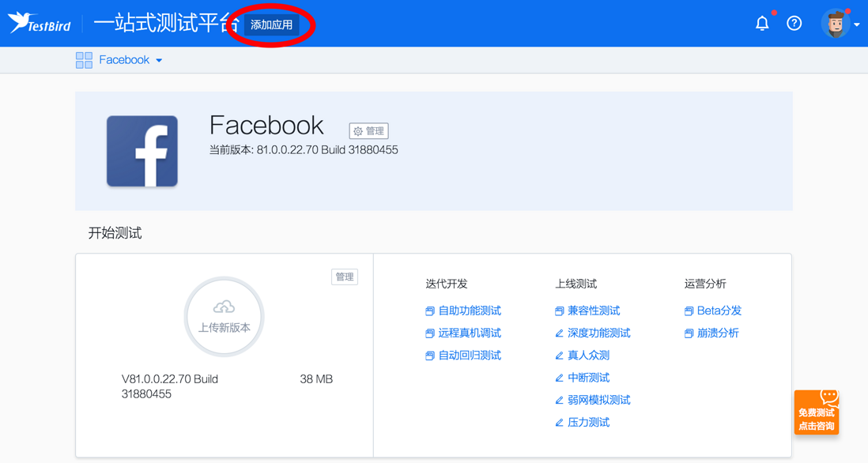Click the 38 MB file size text
Screen dimensions: 868x463
(x=316, y=379)
